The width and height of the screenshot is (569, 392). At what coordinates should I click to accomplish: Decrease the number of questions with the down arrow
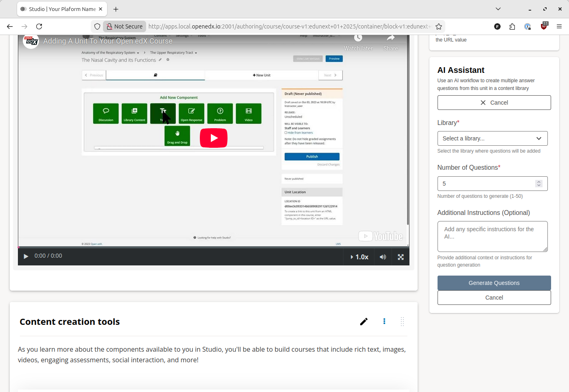pos(539,186)
